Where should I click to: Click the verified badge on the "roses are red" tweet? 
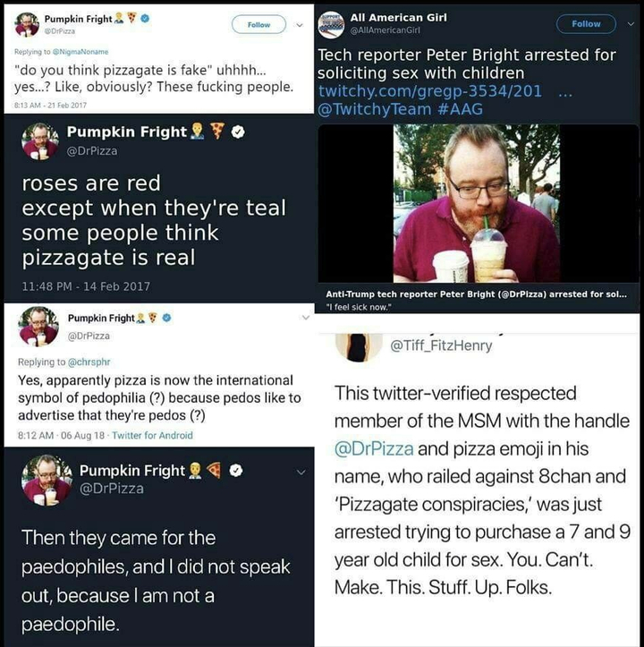click(238, 132)
